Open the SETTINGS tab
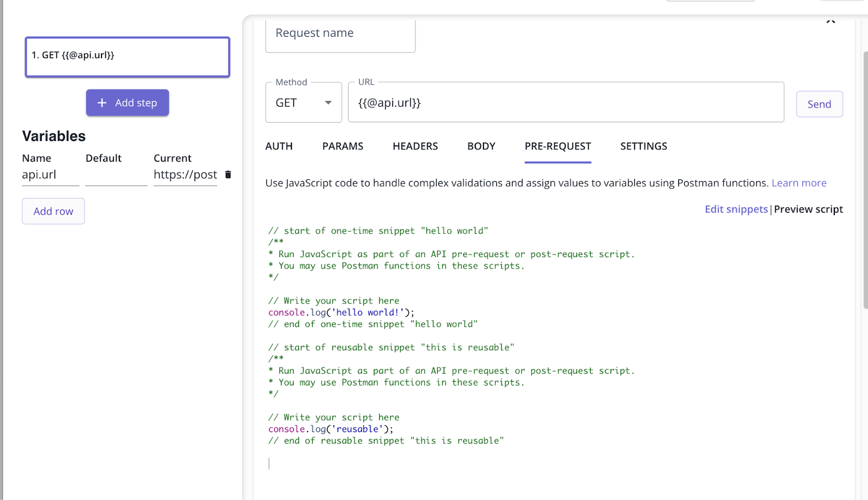This screenshot has height=500, width=868. [x=643, y=146]
